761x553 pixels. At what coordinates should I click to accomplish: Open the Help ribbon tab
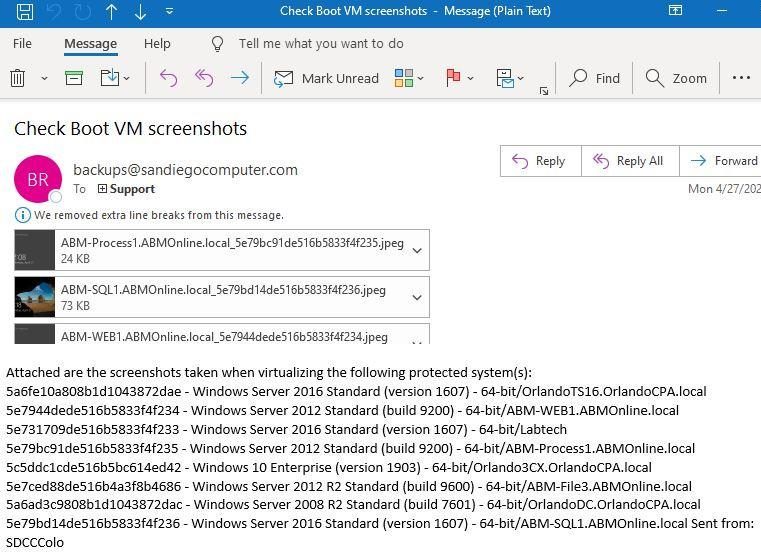157,44
